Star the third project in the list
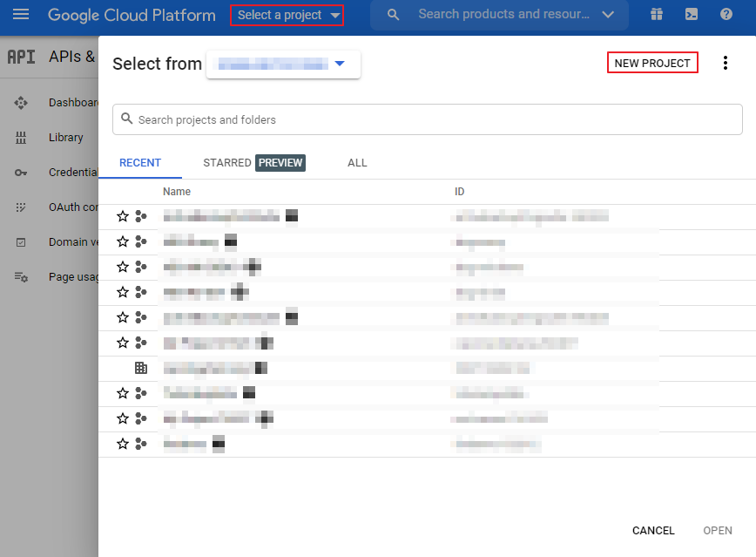This screenshot has width=756, height=557. [123, 267]
